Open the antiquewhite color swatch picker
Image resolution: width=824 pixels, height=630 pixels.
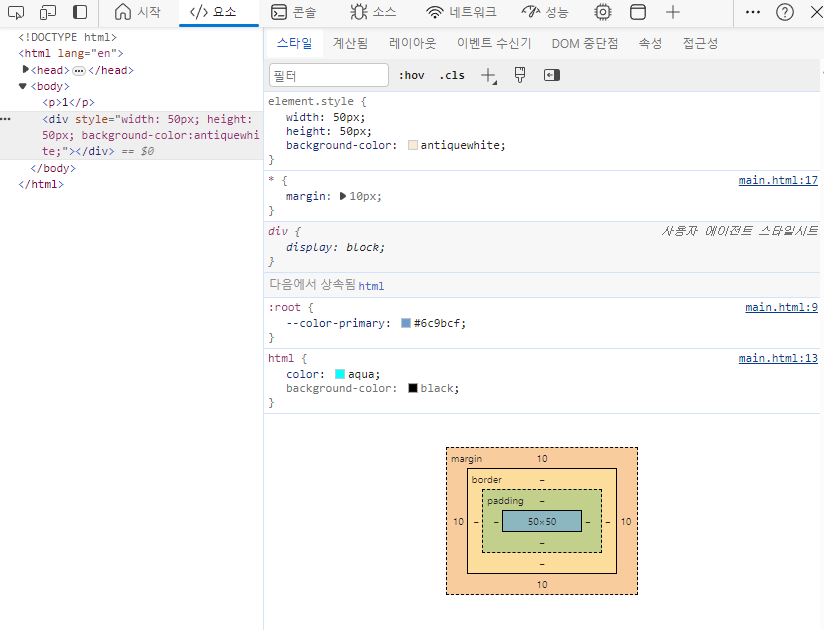(x=413, y=145)
